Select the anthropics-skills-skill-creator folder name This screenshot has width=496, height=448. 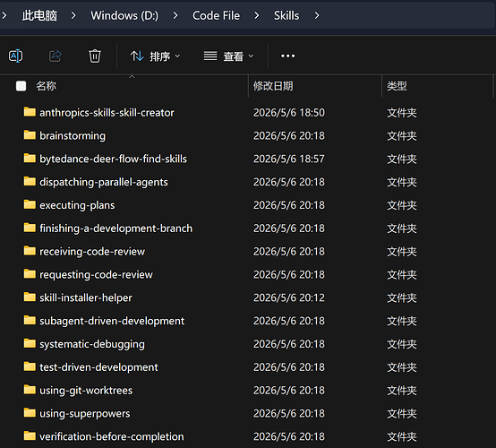(x=107, y=113)
